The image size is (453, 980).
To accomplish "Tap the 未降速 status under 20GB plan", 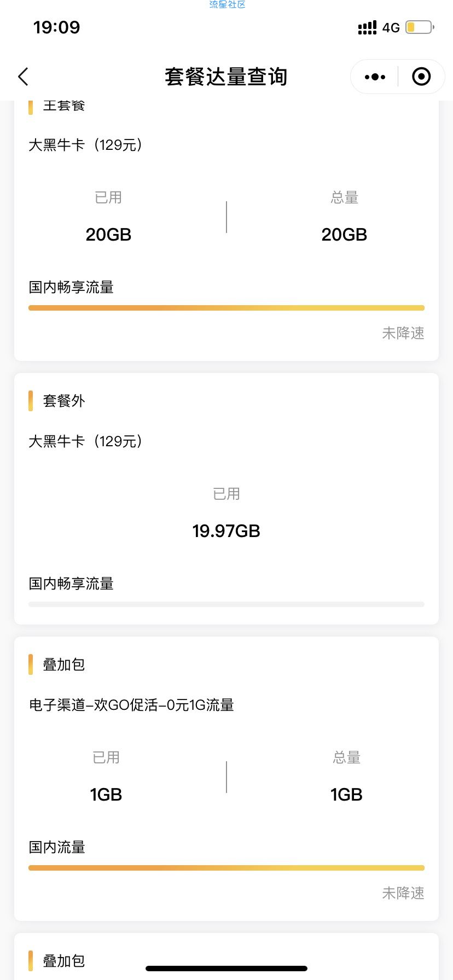I will pos(403,333).
